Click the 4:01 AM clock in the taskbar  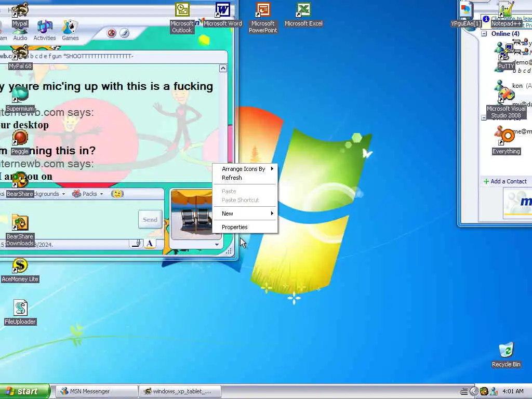[x=513, y=391]
